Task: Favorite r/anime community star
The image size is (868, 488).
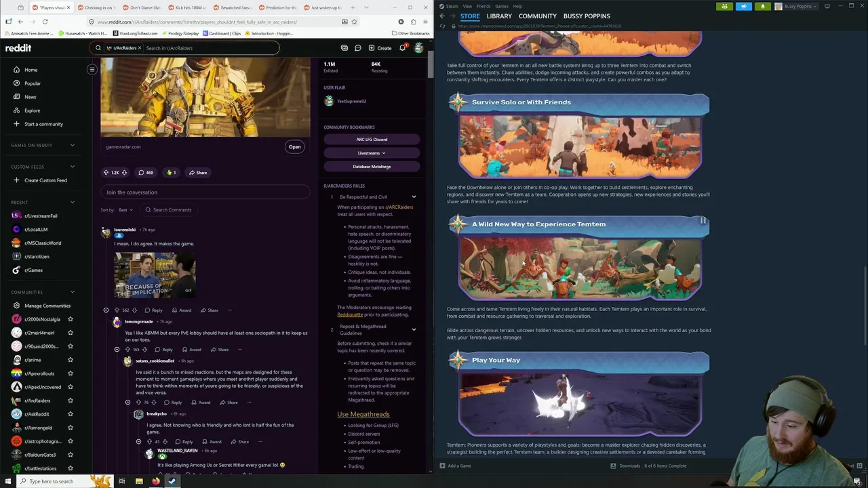Action: click(71, 360)
